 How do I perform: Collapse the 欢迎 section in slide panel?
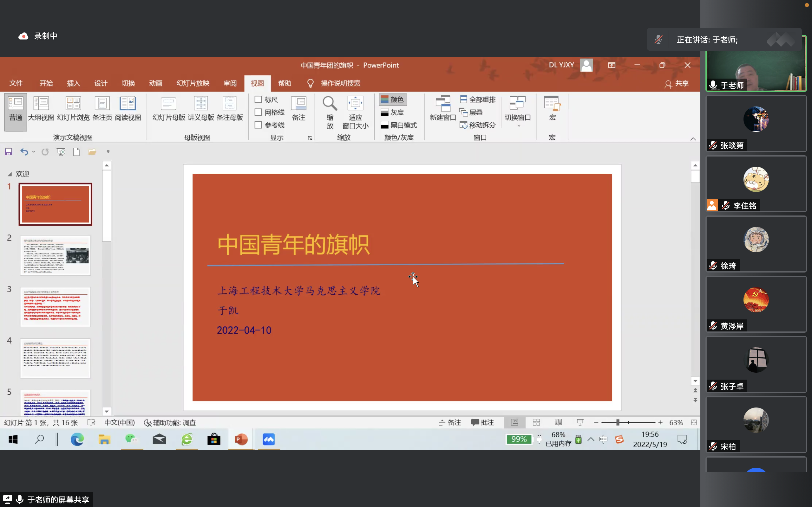click(10, 174)
